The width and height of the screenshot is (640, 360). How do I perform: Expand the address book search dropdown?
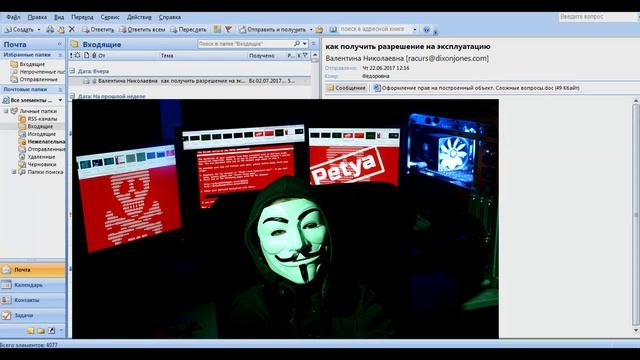tap(415, 29)
